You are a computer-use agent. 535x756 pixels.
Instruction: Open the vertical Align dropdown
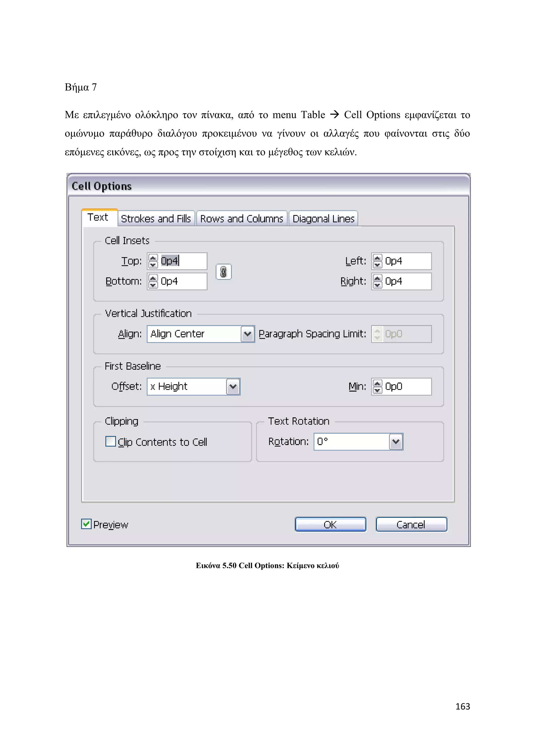click(x=248, y=334)
